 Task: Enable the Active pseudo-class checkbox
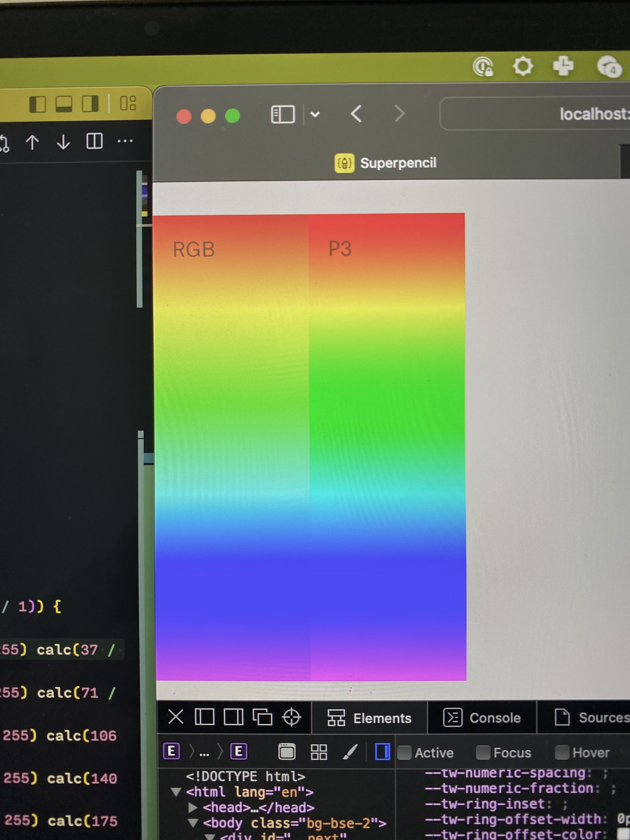404,753
